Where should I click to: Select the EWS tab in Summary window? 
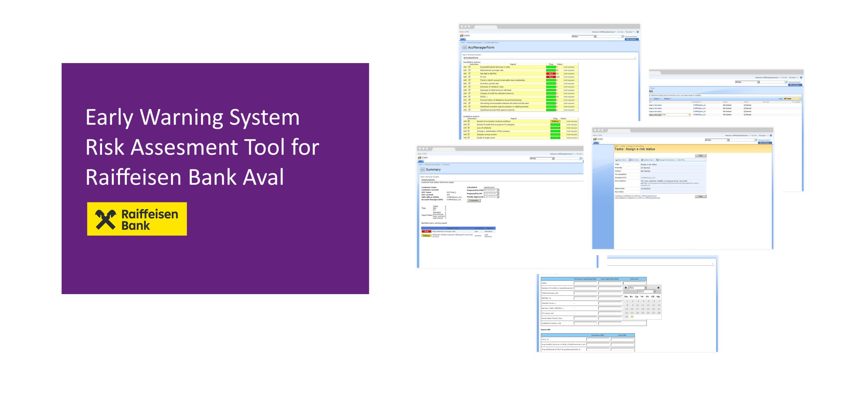[x=421, y=161]
